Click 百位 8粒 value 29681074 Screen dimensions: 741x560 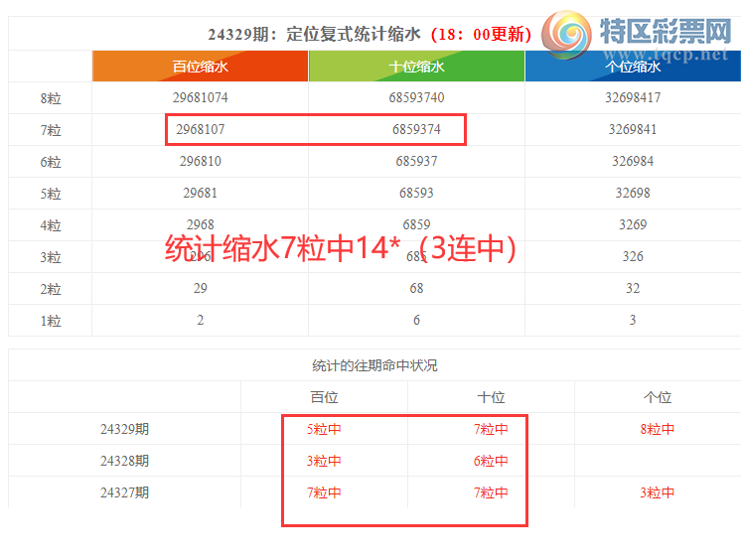(x=200, y=98)
